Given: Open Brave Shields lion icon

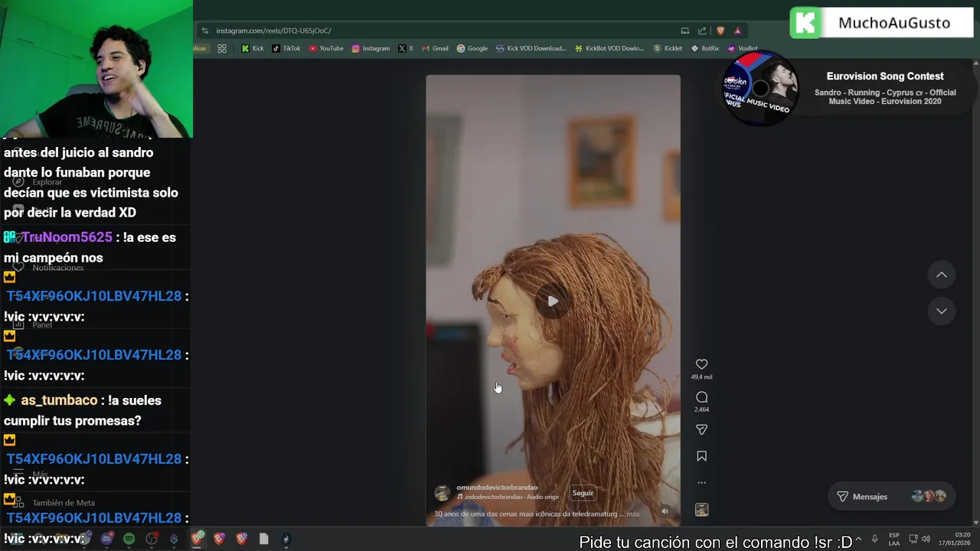Looking at the screenshot, I should [720, 31].
